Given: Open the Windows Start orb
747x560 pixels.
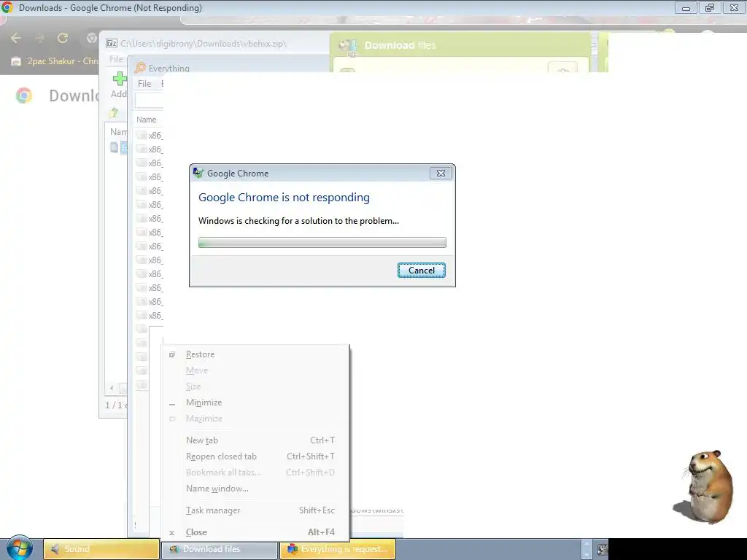Looking at the screenshot, I should tap(20, 548).
